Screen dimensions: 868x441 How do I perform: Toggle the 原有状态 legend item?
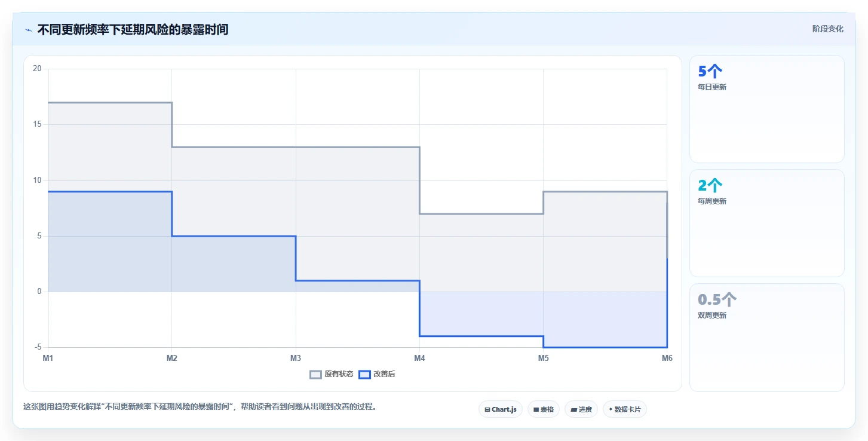tap(332, 375)
